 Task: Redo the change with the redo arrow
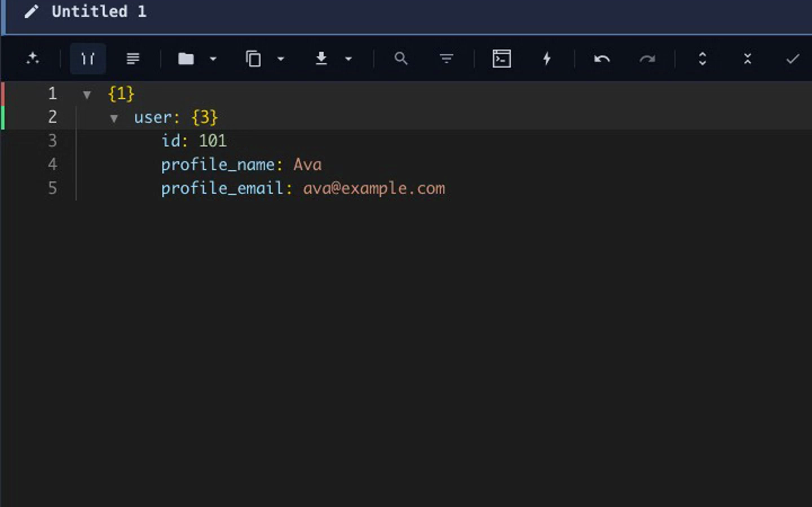[x=647, y=59]
